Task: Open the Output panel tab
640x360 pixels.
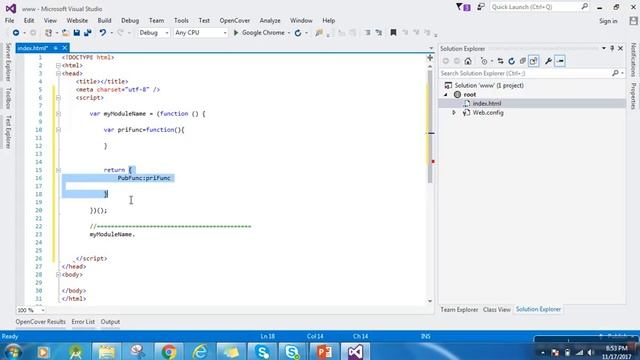Action: (110, 322)
